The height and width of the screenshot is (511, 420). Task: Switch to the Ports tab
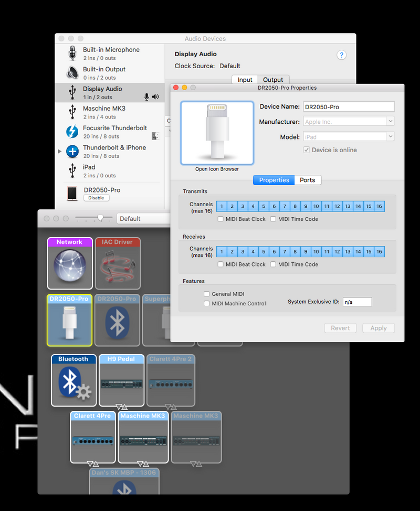(307, 180)
